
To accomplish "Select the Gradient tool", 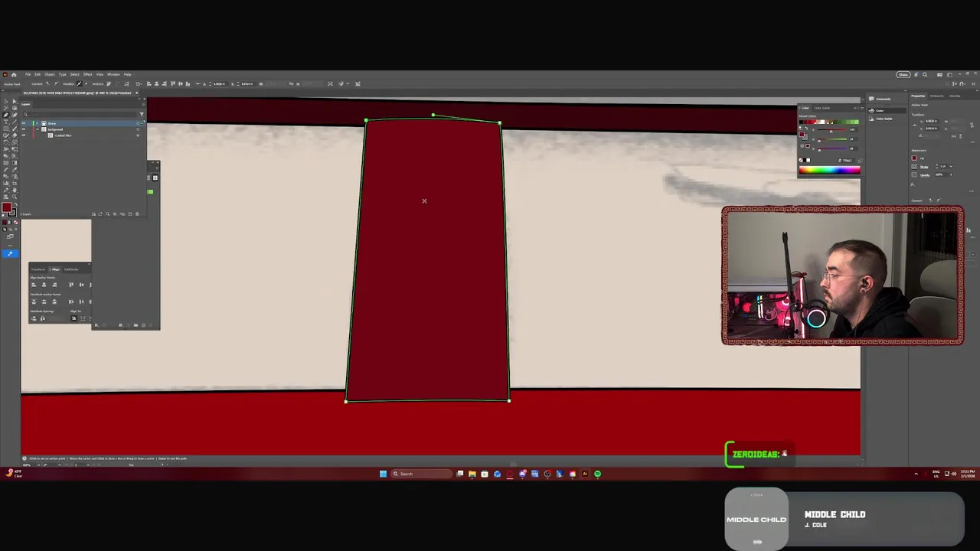I will click(x=15, y=163).
